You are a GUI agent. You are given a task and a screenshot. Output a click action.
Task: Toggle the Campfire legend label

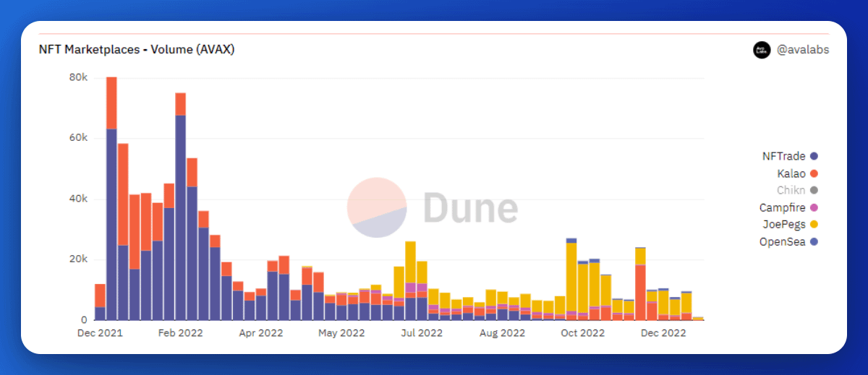(782, 208)
